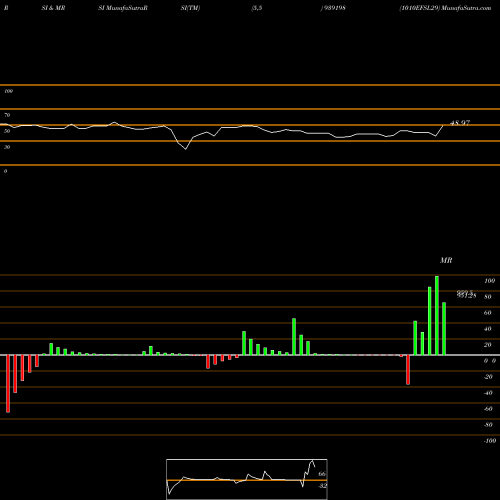Click the RSI value label 48.97
Viewport: 500px width, 500px height.
460,123
